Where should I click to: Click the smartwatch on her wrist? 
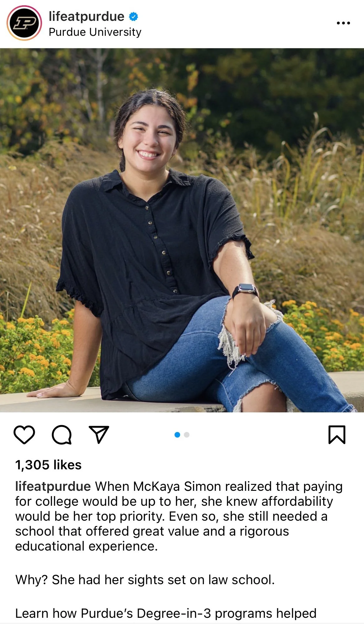pos(246,291)
